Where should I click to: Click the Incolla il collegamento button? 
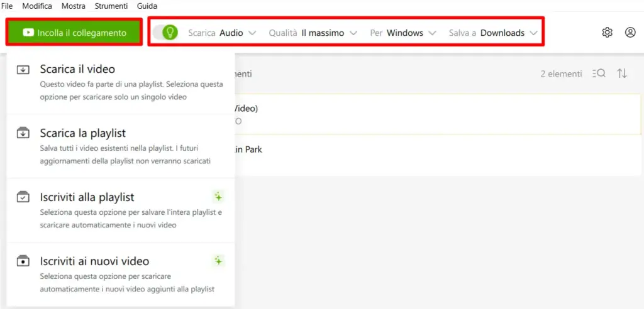click(x=74, y=33)
